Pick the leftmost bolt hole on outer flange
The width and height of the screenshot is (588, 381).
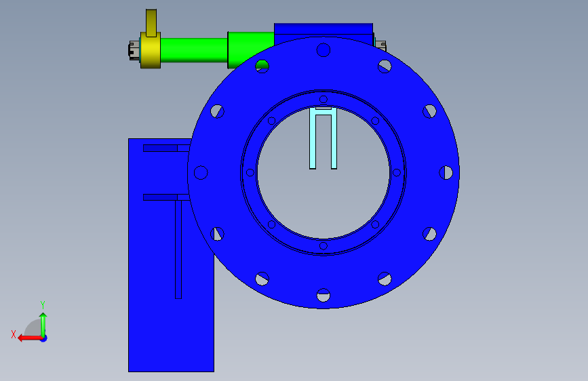coord(201,172)
